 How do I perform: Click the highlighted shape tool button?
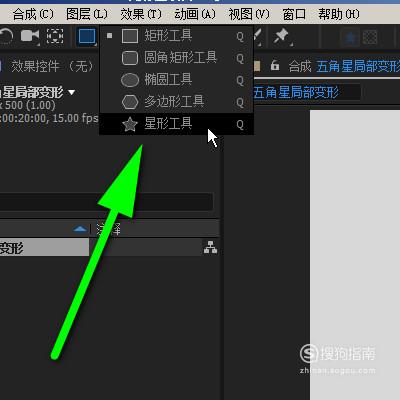86,36
